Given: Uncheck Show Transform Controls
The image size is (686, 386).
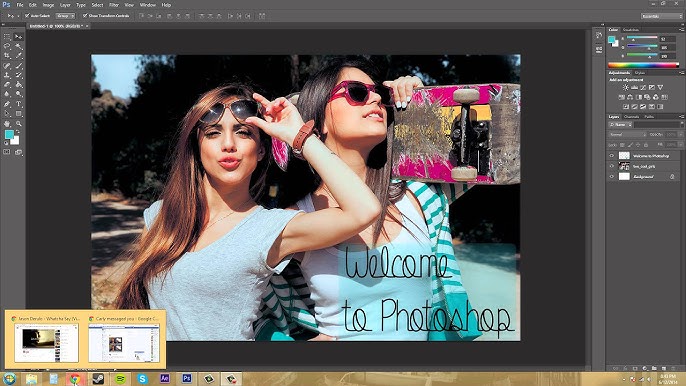Looking at the screenshot, I should [x=85, y=16].
